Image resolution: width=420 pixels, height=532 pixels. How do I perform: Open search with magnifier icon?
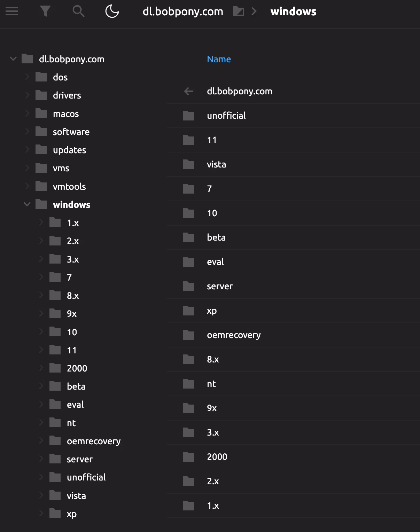pos(78,11)
